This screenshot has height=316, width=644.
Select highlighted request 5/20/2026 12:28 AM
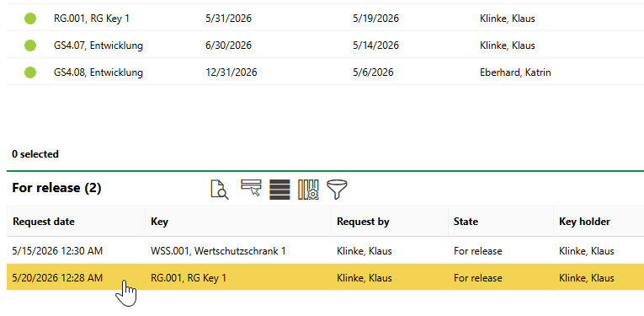pyautogui.click(x=57, y=278)
